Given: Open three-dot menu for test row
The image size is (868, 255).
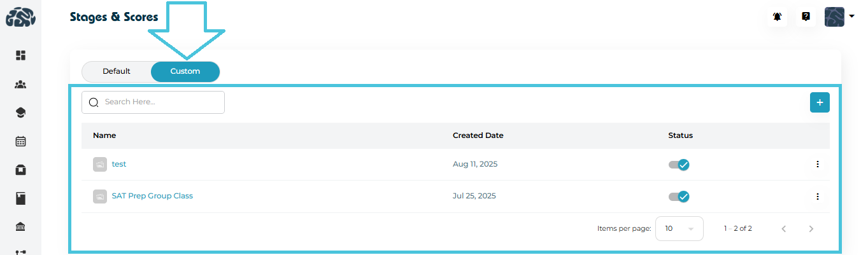Looking at the screenshot, I should click(x=817, y=164).
